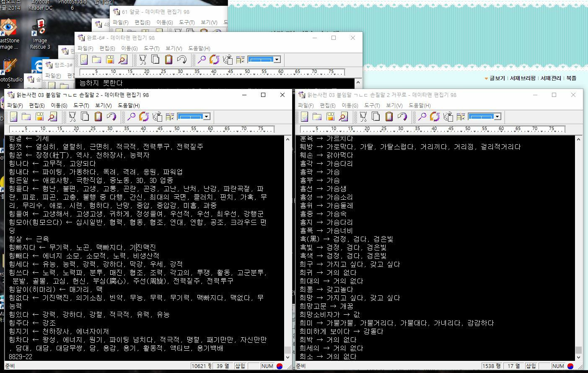Click Paste clipboard icon in 거꾸로 window
The image size is (588, 373).
pos(389,117)
